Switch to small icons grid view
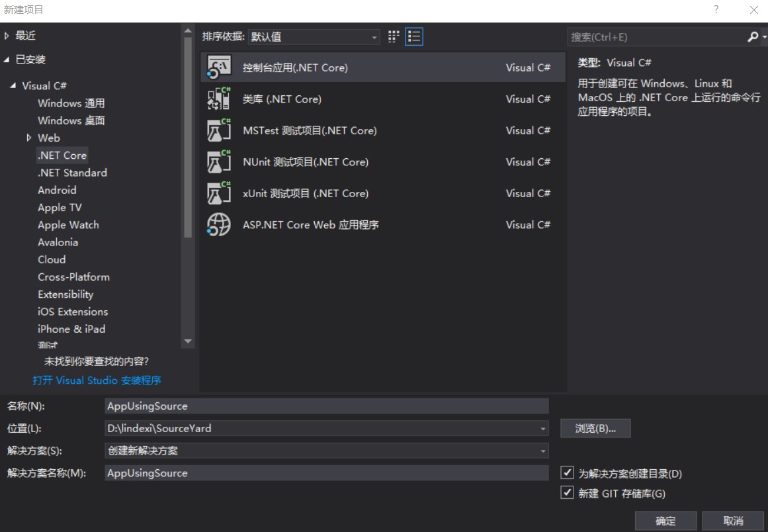 (x=394, y=37)
